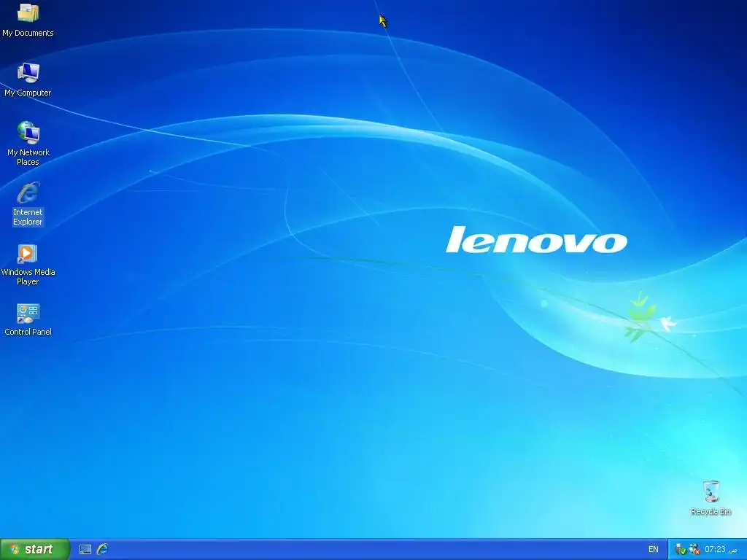747x560 pixels.
Task: Click Safely Remove Hardware tray icon
Action: coord(681,550)
